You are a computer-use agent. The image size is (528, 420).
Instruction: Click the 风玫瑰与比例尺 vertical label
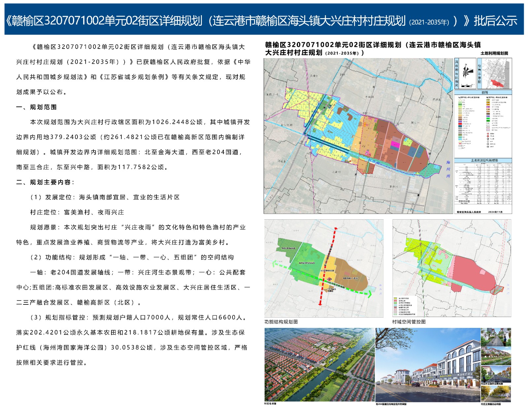click(457, 74)
